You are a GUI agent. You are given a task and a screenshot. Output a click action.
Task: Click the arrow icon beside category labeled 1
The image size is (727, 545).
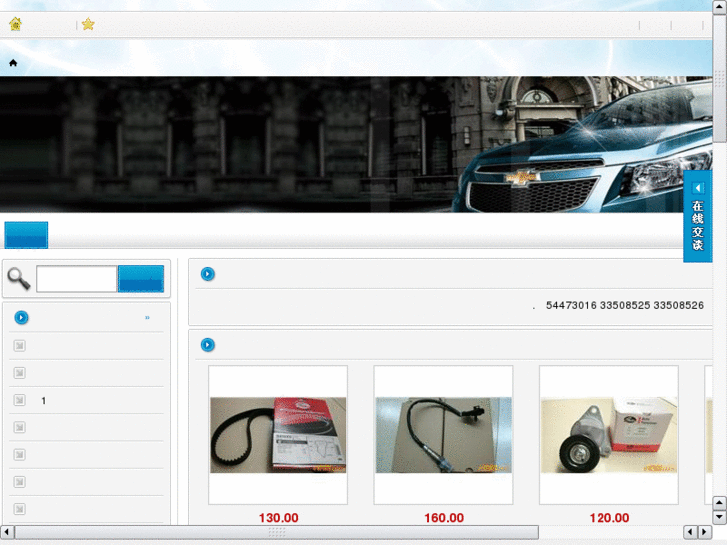coord(19,400)
